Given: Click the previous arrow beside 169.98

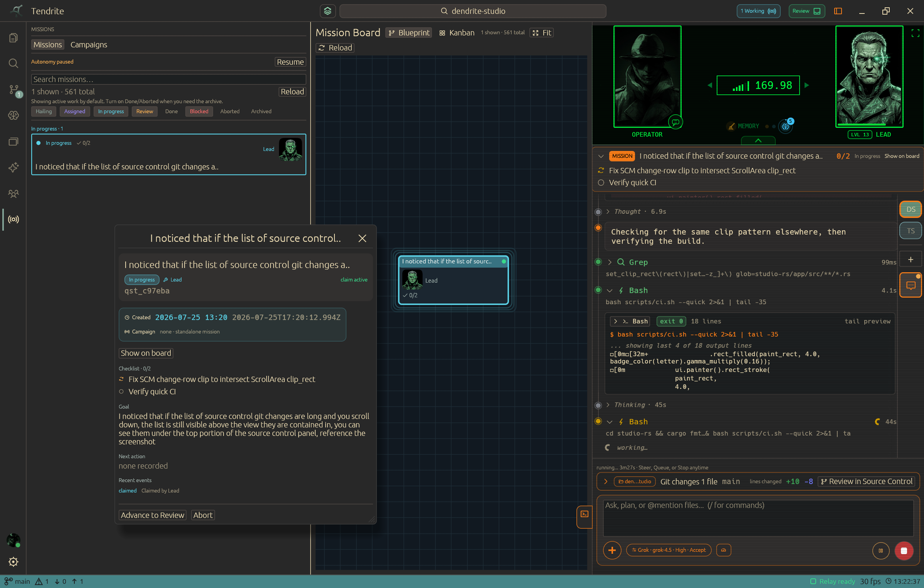Looking at the screenshot, I should (x=710, y=85).
